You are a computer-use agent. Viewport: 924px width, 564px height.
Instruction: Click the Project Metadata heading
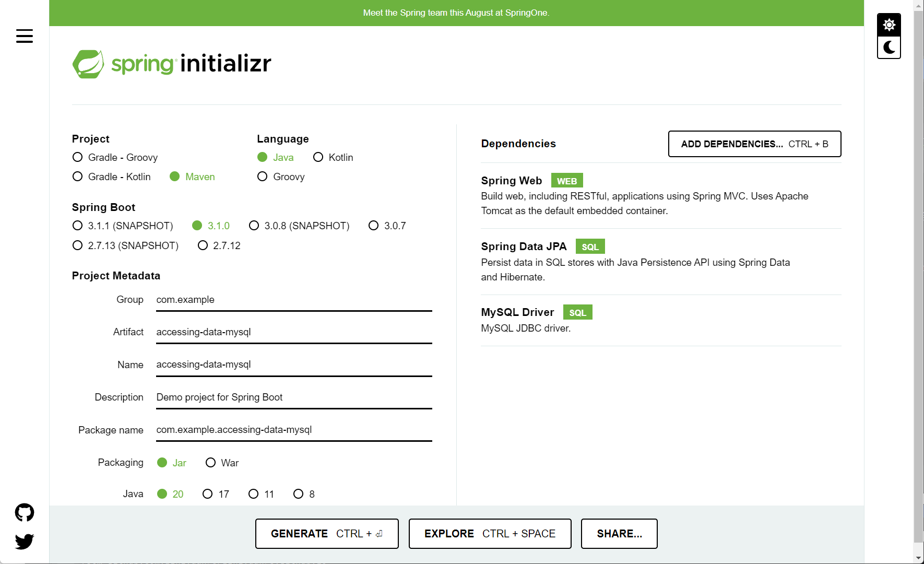pyautogui.click(x=116, y=276)
